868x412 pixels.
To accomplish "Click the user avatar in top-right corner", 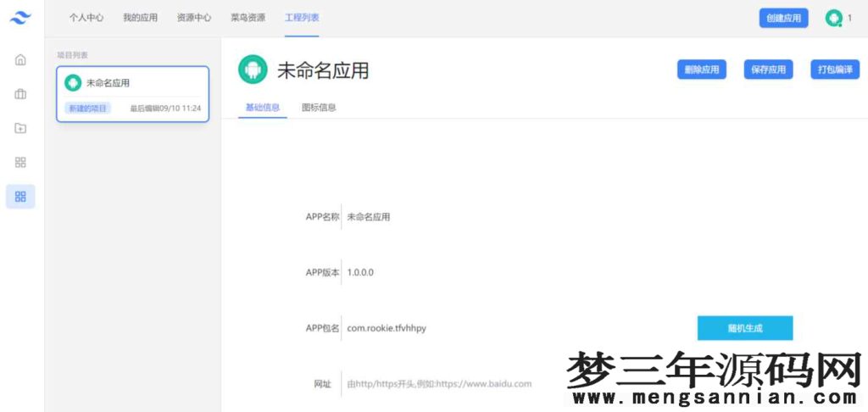I will (833, 19).
